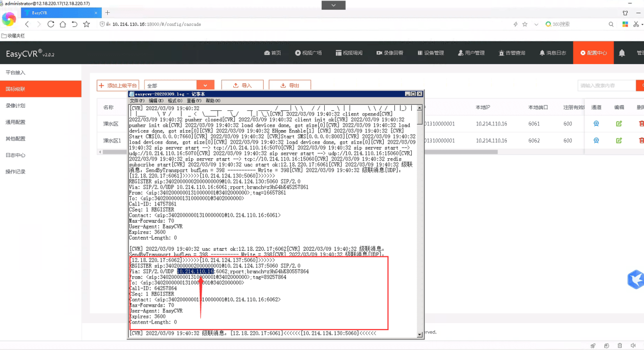644x350 pixels.
Task: Open Notepad 格式(O) menu
Action: (x=174, y=101)
